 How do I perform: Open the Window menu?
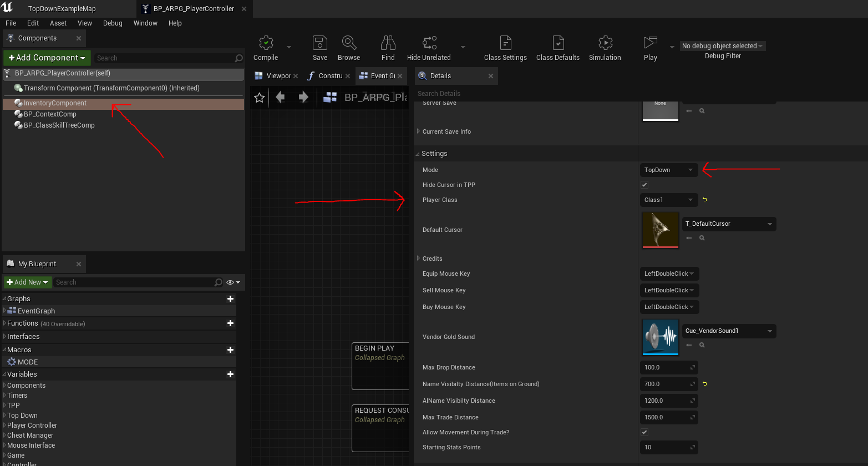pos(145,23)
